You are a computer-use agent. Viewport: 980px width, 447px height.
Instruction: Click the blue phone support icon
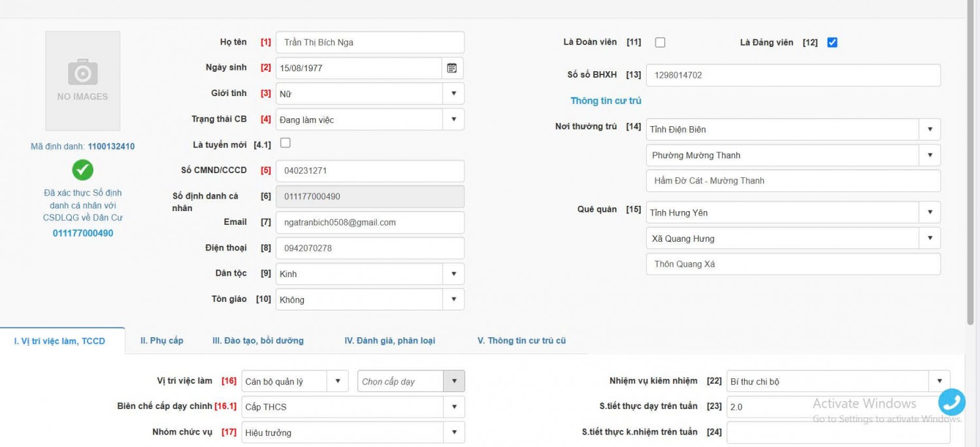coord(951,403)
